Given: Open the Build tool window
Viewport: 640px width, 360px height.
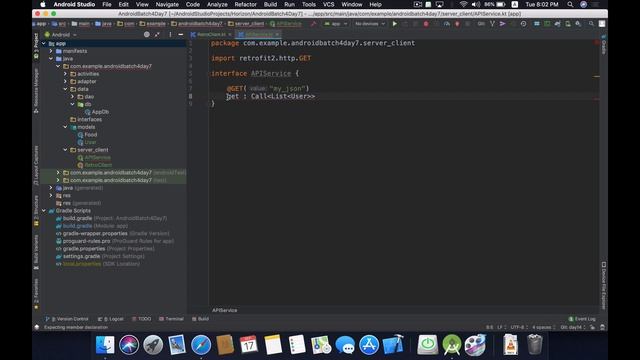Looking at the screenshot, I should point(200,319).
